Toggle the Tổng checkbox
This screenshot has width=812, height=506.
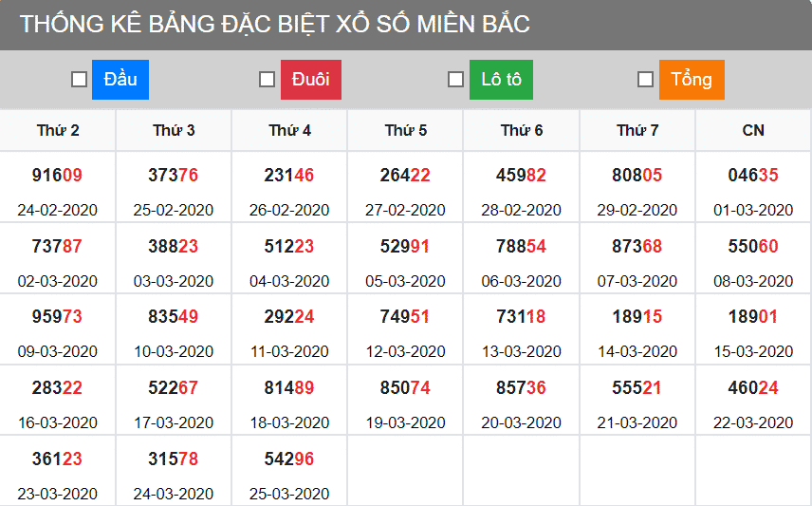click(645, 80)
